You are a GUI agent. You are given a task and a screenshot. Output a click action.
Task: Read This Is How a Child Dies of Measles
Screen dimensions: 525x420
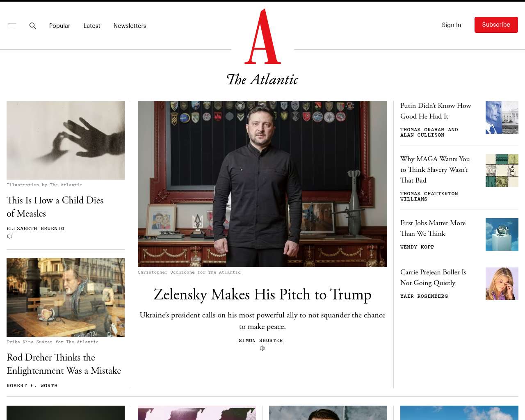pos(55,207)
